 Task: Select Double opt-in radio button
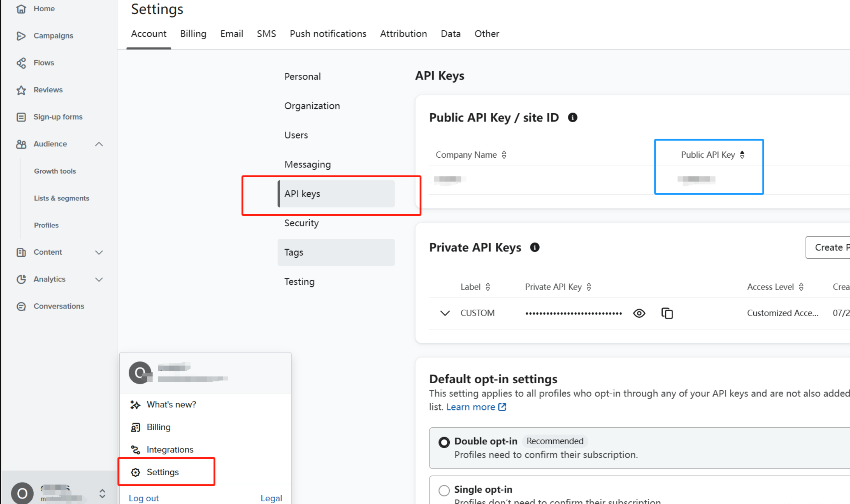click(x=444, y=442)
